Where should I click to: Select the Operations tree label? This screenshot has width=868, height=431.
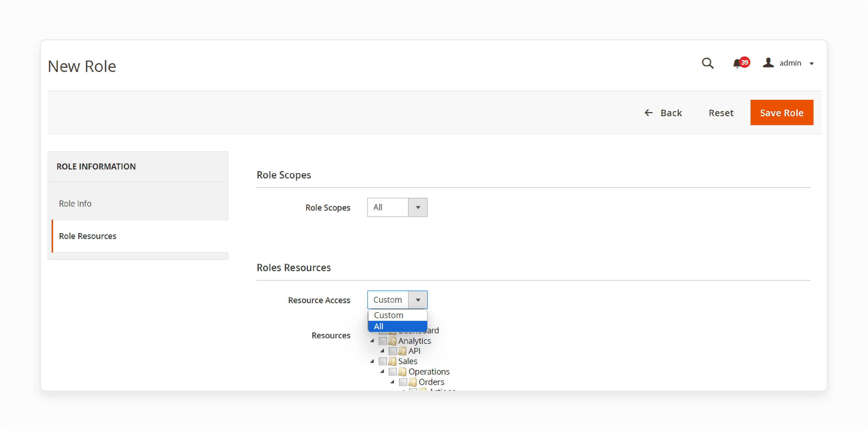tap(429, 372)
